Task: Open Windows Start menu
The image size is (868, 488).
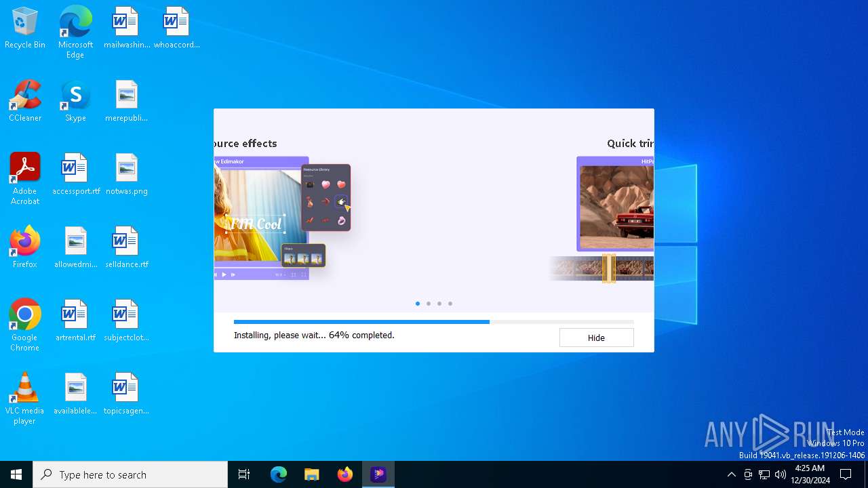Action: coord(16,474)
